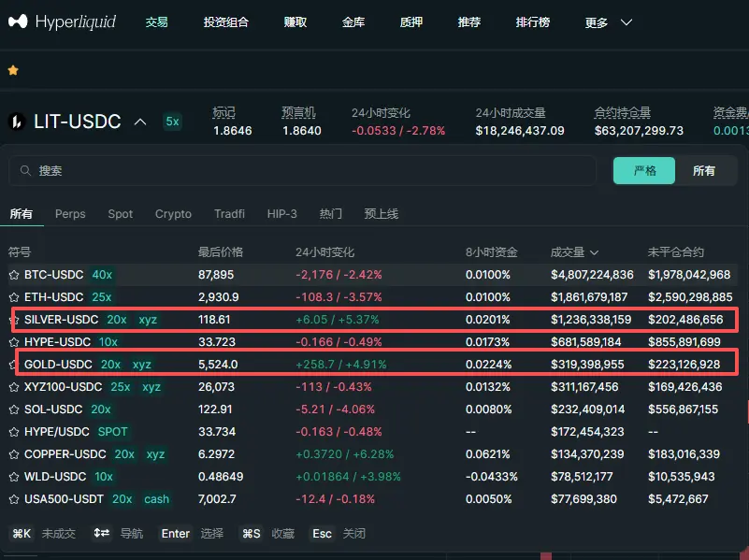
Task: Switch to the Tradfi tab
Action: pyautogui.click(x=229, y=214)
